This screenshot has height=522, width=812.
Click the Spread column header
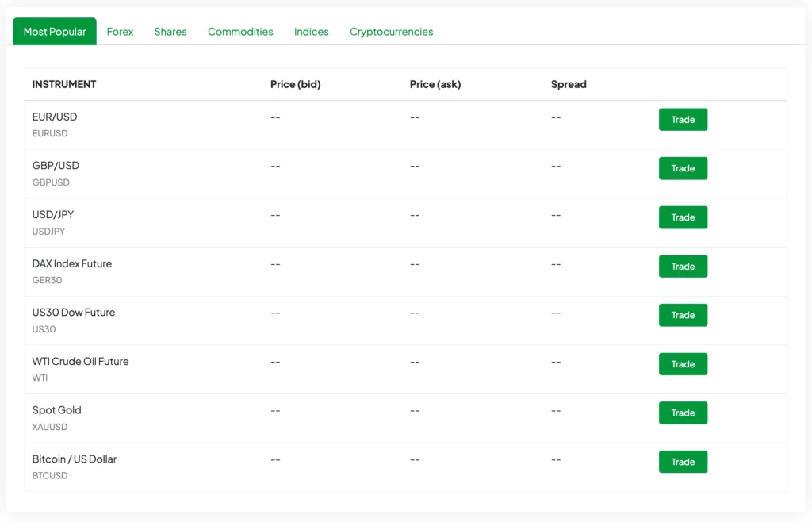(569, 84)
